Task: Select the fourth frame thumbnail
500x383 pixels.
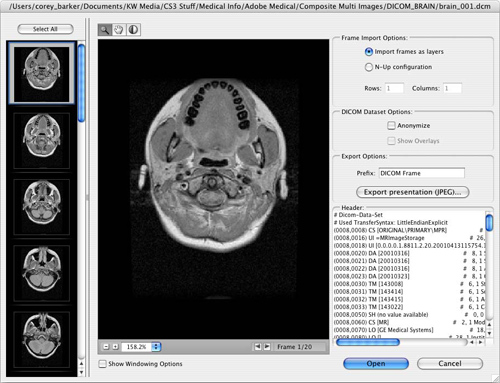Action: [x=42, y=273]
